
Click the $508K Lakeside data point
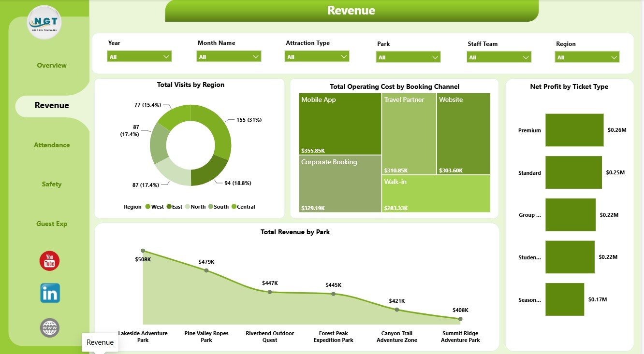[143, 251]
